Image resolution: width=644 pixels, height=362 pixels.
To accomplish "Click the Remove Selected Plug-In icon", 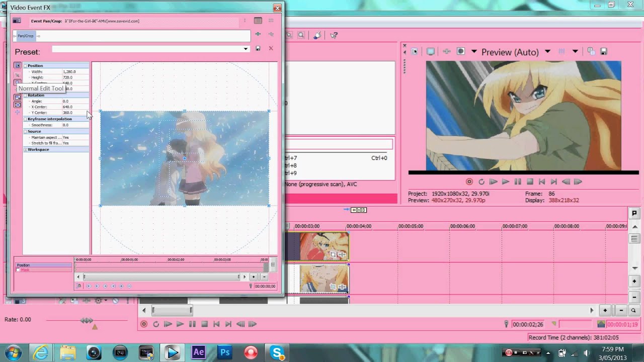I will click(x=271, y=34).
